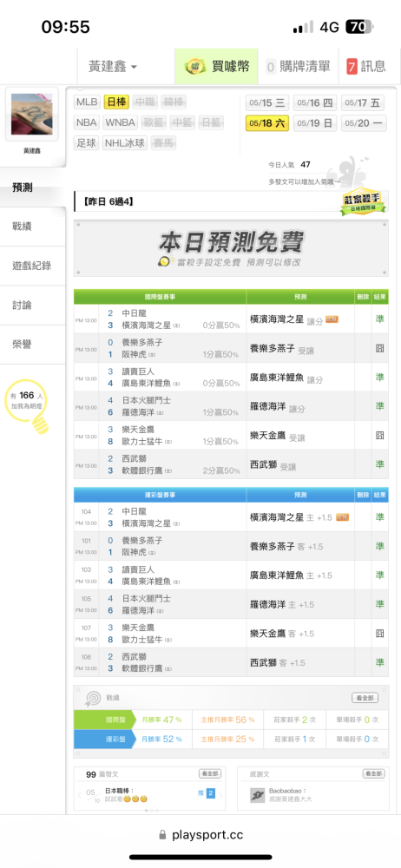Viewport: 401px width, 868px height.
Task: Click the 國際盤賽事 table header
Action: point(160,297)
